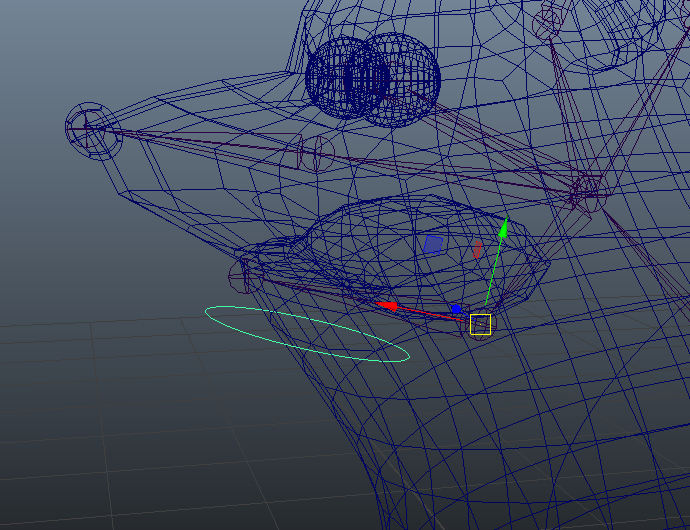Select the right eye sphere wireframe
690x530 pixels.
[400, 80]
